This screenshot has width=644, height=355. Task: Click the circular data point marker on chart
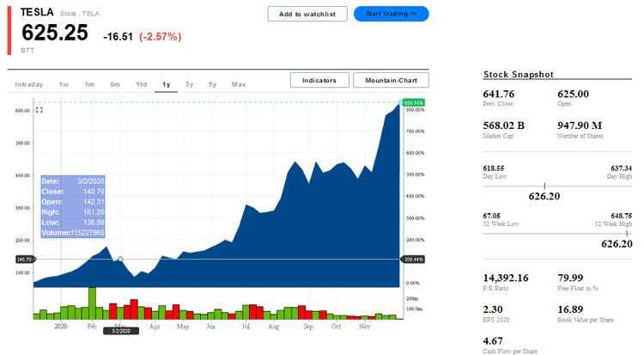click(120, 259)
